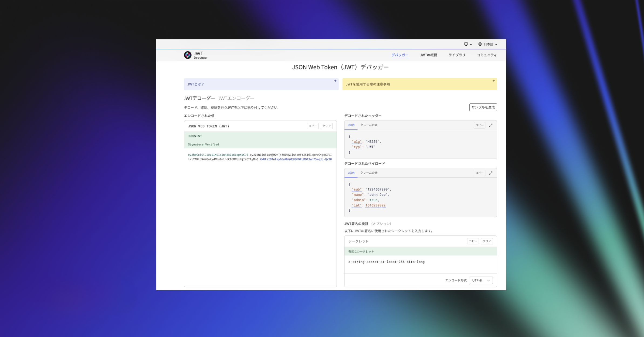Expand the JWTを使用する際の注意事項 warning panel
This screenshot has height=337, width=644.
pyautogui.click(x=493, y=81)
